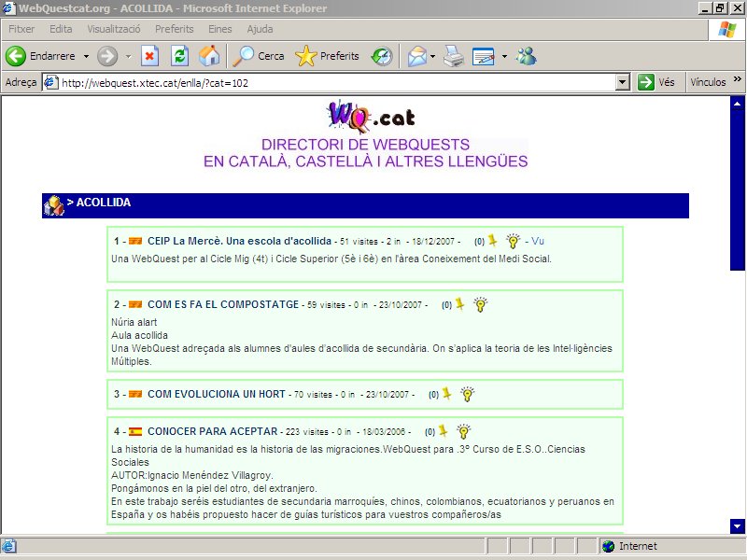Open Cerca search magnifier button
Viewport: 747px width, 560px height.
tap(259, 56)
